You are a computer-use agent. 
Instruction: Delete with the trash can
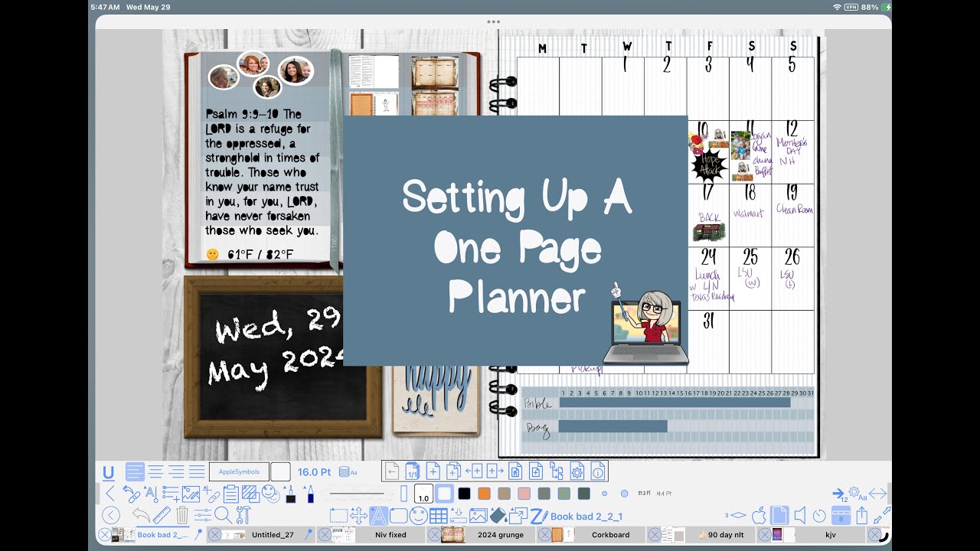coord(182,515)
